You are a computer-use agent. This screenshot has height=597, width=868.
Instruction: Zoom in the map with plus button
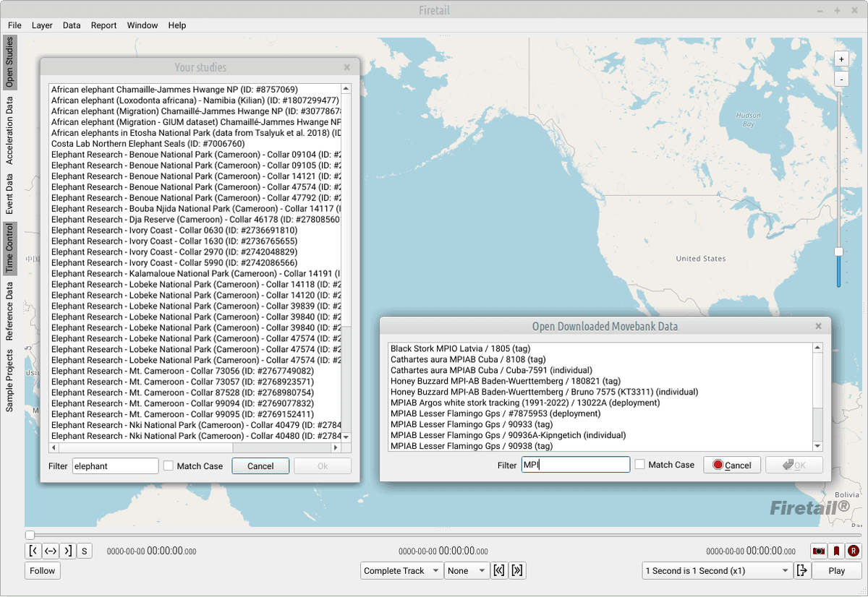[x=841, y=59]
